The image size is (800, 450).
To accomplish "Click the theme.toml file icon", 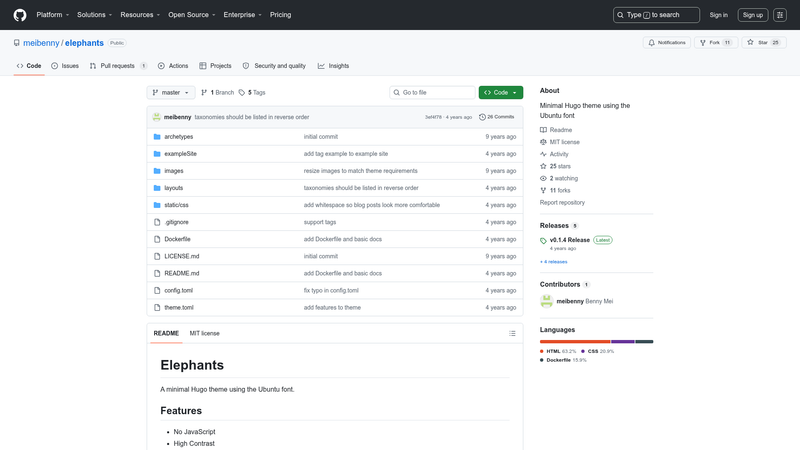I will pos(157,308).
